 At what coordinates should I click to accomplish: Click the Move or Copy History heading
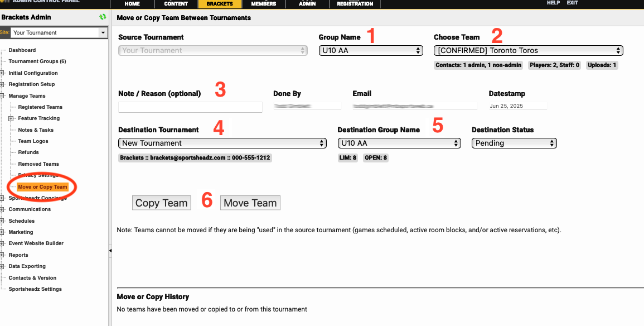click(x=153, y=297)
